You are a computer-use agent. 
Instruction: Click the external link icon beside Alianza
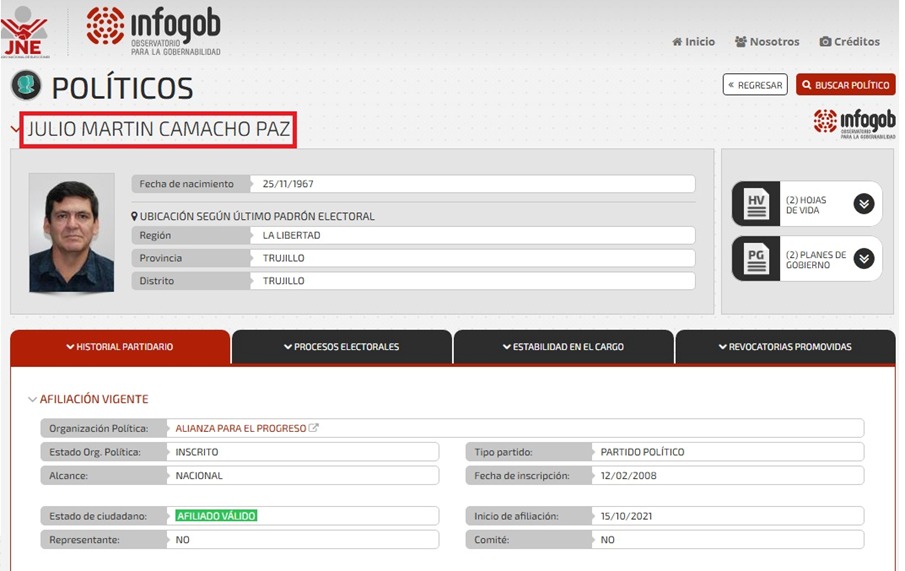314,428
